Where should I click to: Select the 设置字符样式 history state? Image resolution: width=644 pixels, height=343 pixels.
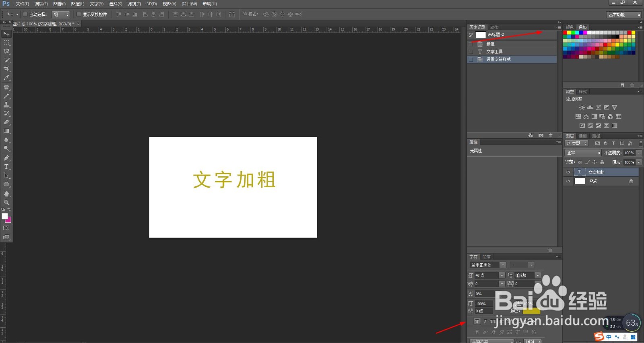point(512,59)
